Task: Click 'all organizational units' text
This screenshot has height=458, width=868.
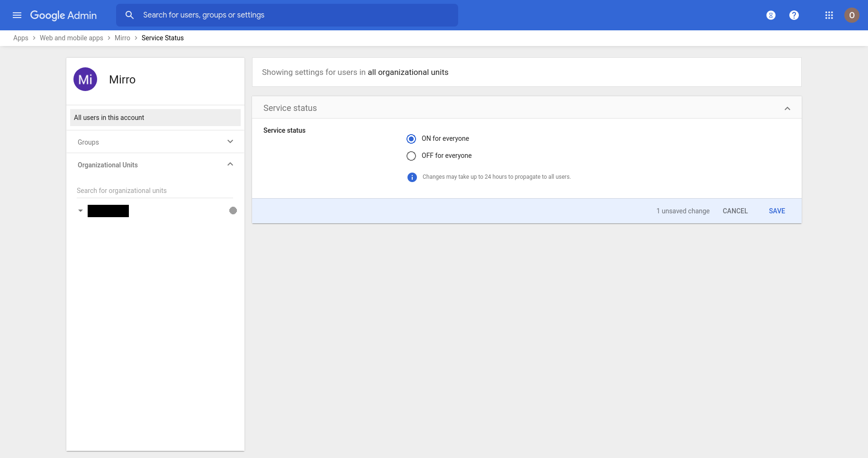Action: [408, 72]
